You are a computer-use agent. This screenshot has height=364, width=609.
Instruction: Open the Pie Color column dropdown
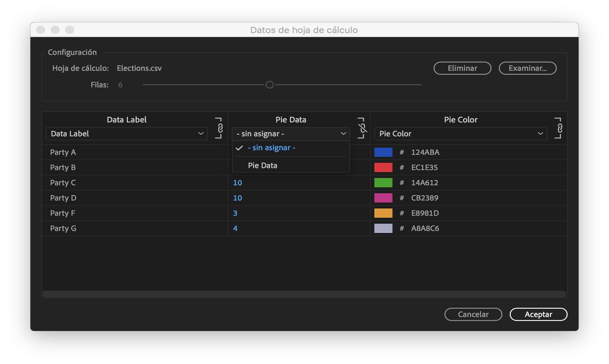coord(460,133)
